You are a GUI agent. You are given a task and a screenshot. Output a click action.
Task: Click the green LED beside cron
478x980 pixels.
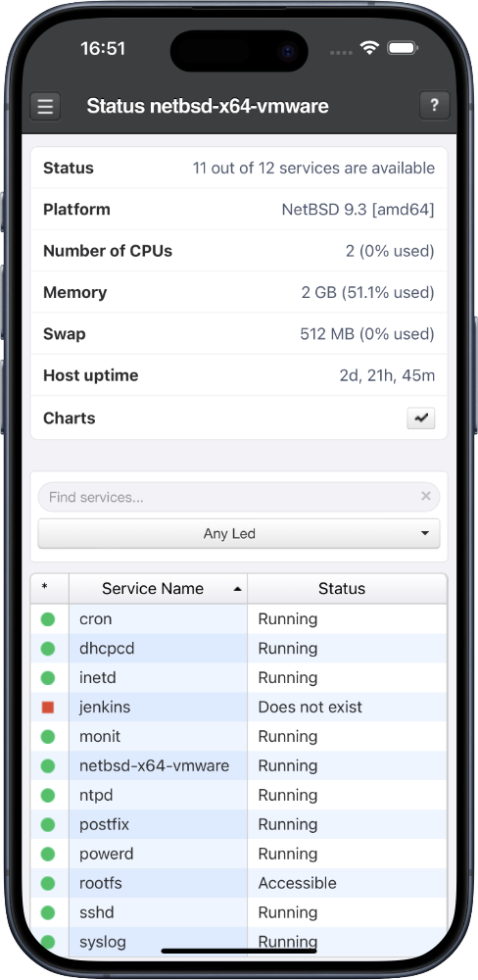48,619
